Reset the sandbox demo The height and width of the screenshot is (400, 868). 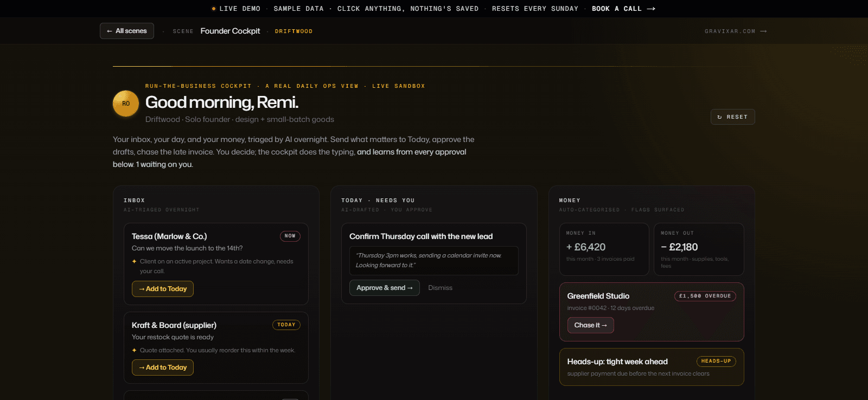point(732,117)
